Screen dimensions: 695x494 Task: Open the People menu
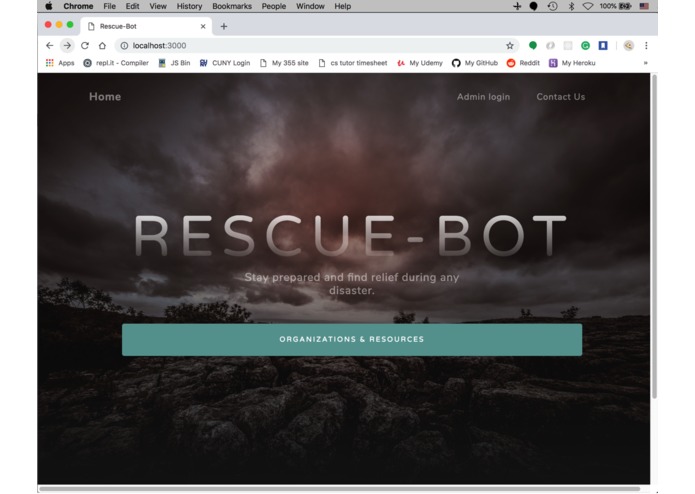[273, 6]
